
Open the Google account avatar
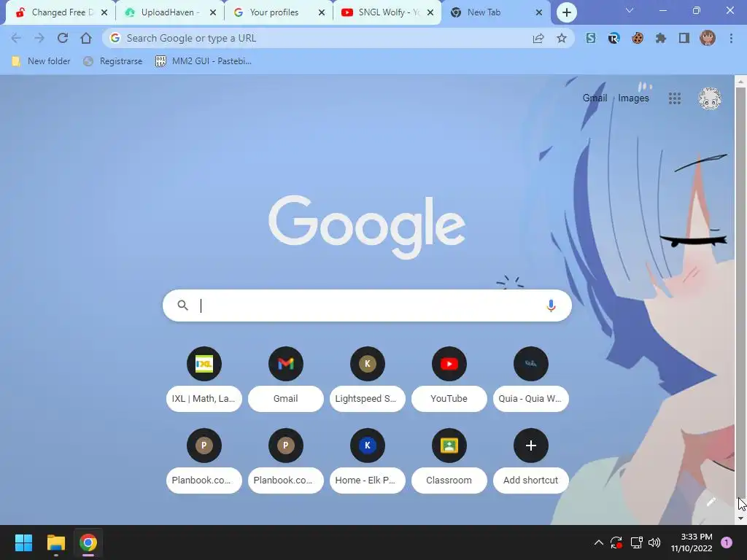(710, 98)
